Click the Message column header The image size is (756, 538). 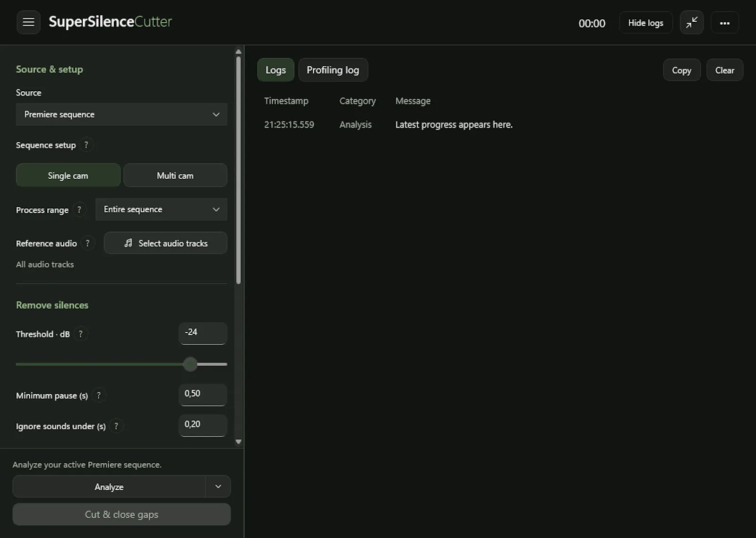413,101
